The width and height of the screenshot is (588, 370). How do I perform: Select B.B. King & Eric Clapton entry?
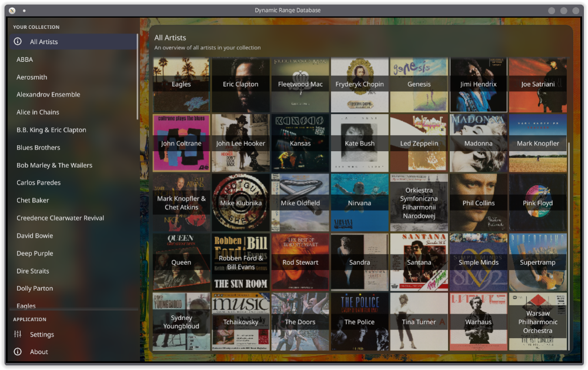[73, 130]
